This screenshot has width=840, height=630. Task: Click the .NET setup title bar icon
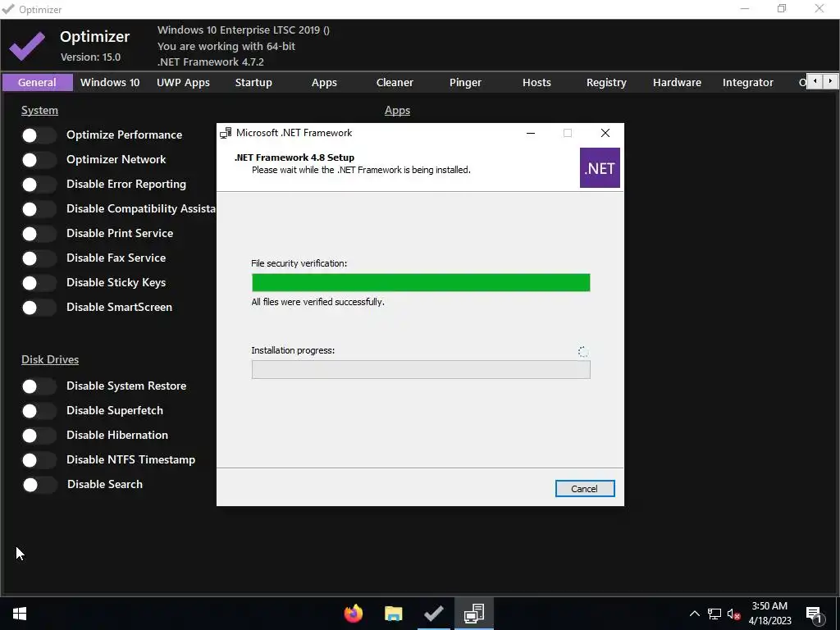(226, 133)
